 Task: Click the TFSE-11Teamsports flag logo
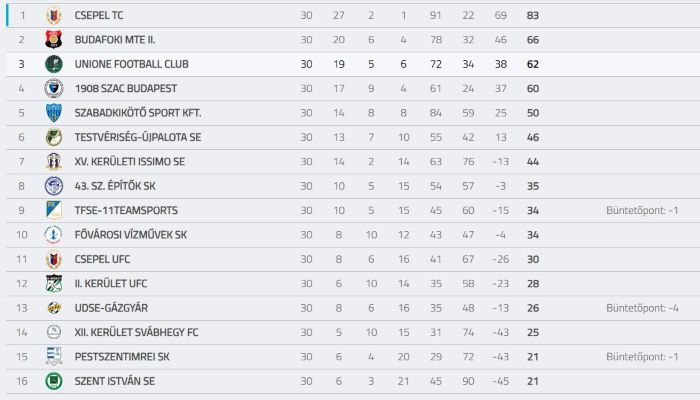54,210
